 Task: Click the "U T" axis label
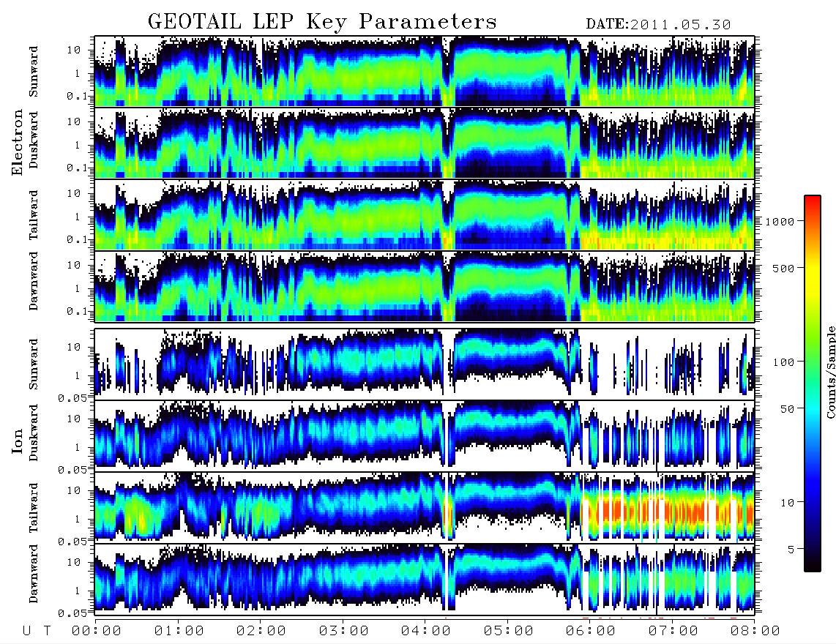pos(37,631)
